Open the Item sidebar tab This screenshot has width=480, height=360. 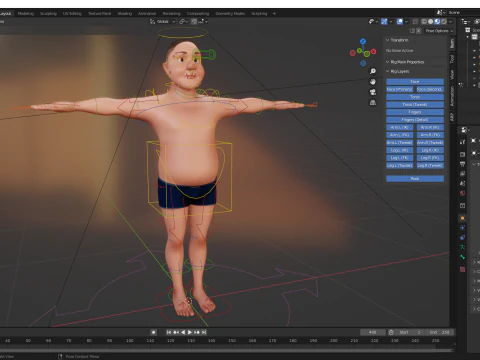452,43
